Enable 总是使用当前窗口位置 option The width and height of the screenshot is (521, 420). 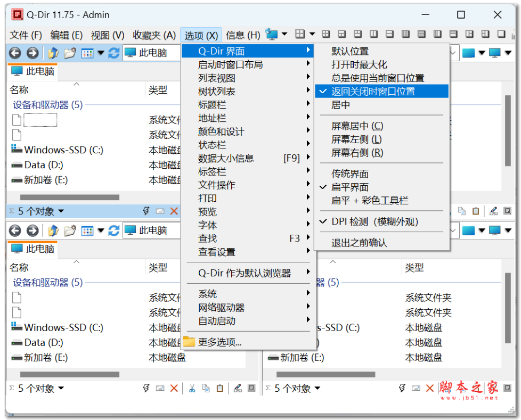pyautogui.click(x=382, y=78)
